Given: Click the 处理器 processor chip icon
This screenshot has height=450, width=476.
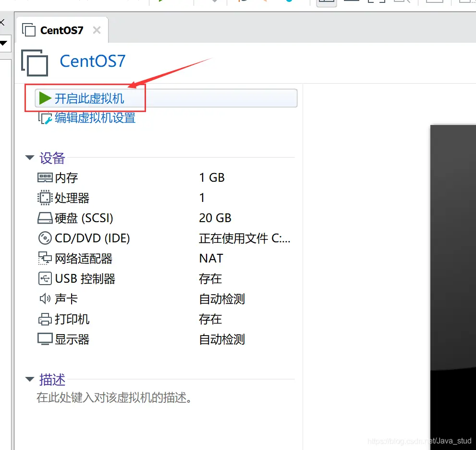Looking at the screenshot, I should coord(45,198).
